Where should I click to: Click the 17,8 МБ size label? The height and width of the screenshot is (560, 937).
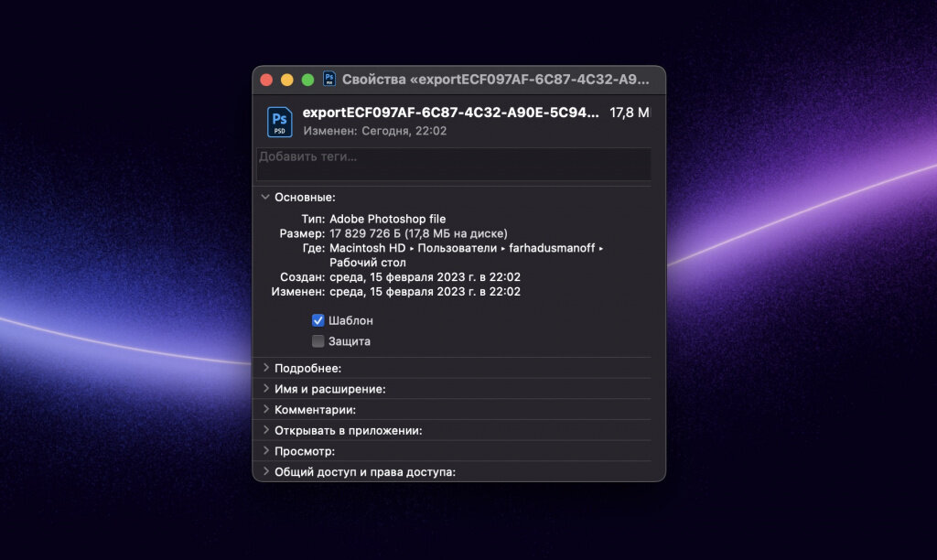point(628,113)
